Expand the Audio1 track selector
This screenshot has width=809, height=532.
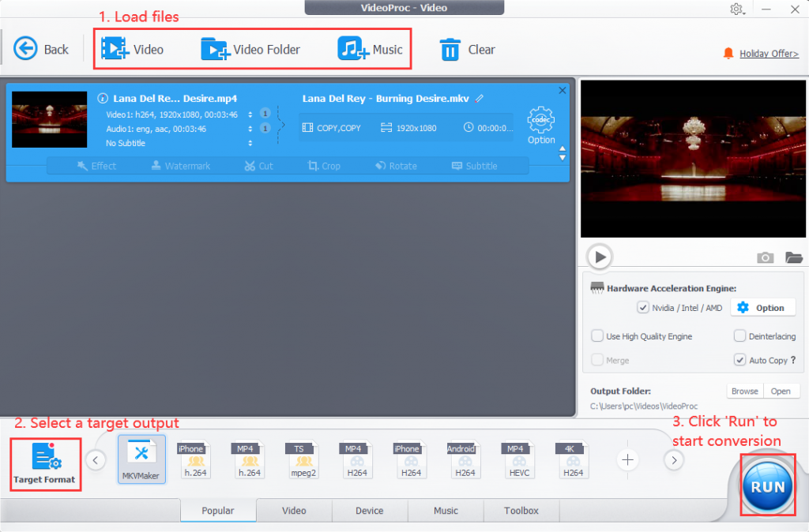pos(250,128)
